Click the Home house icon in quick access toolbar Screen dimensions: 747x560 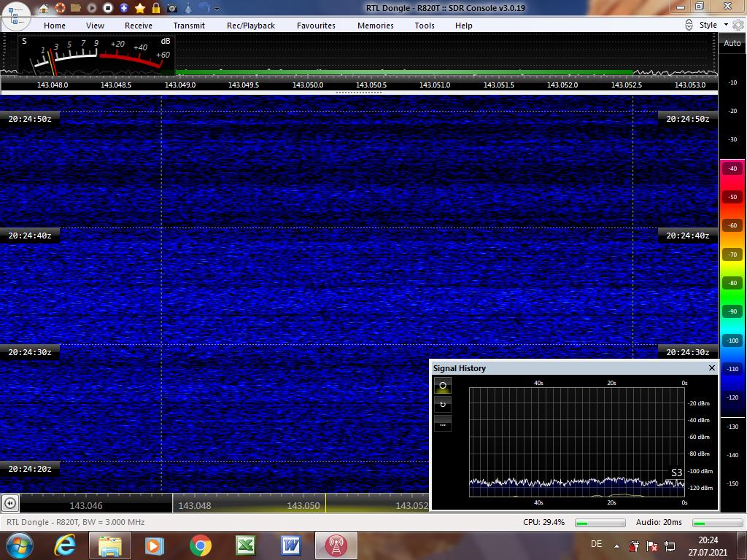click(x=44, y=8)
